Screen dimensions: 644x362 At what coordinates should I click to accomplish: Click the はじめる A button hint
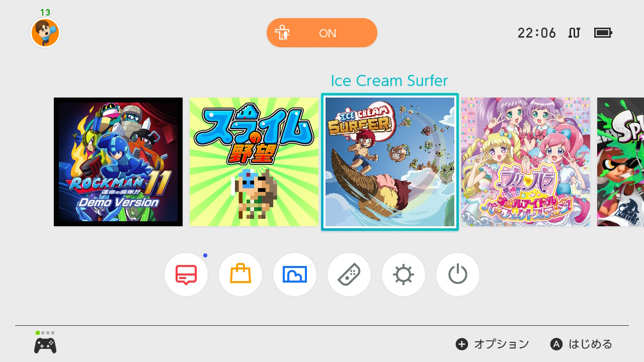coord(582,344)
